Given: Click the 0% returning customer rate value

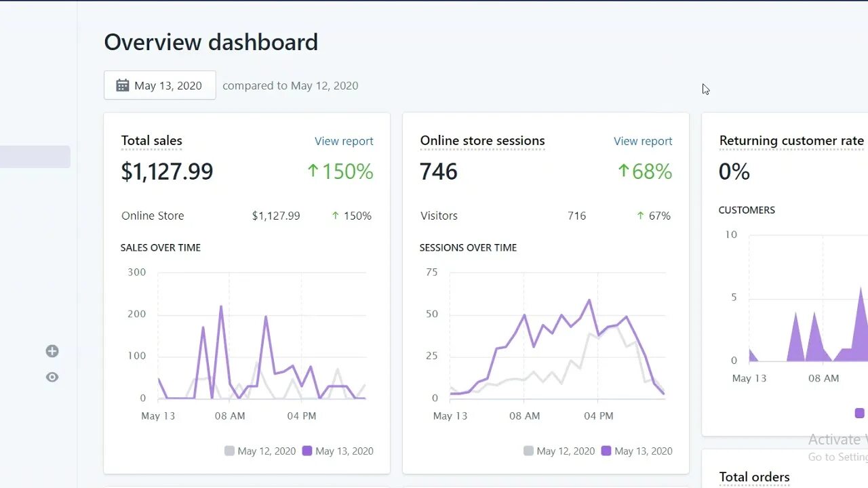Looking at the screenshot, I should 734,171.
